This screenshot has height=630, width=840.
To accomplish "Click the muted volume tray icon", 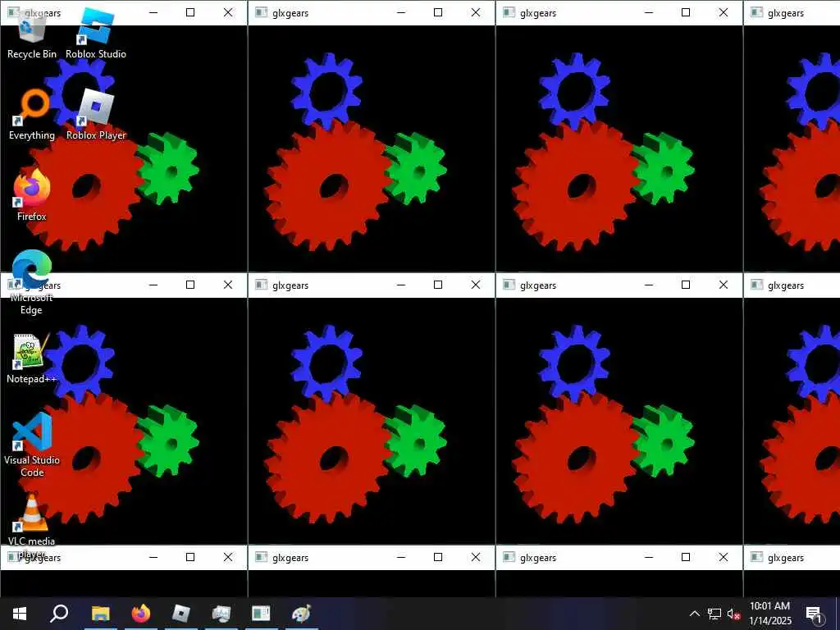I will [x=733, y=614].
